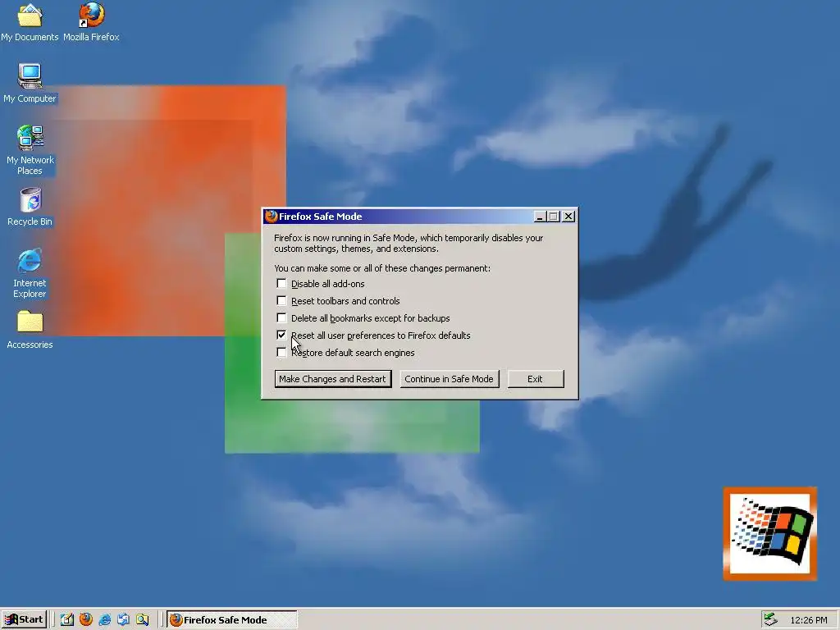Click Firefox Safe Mode dialog title text
The image size is (840, 630).
click(321, 217)
